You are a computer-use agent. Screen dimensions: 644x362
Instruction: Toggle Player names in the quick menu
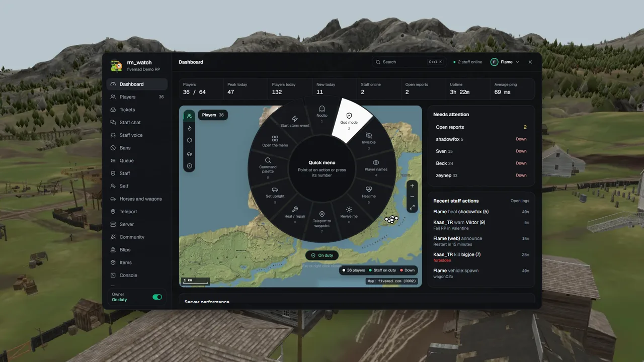click(376, 168)
